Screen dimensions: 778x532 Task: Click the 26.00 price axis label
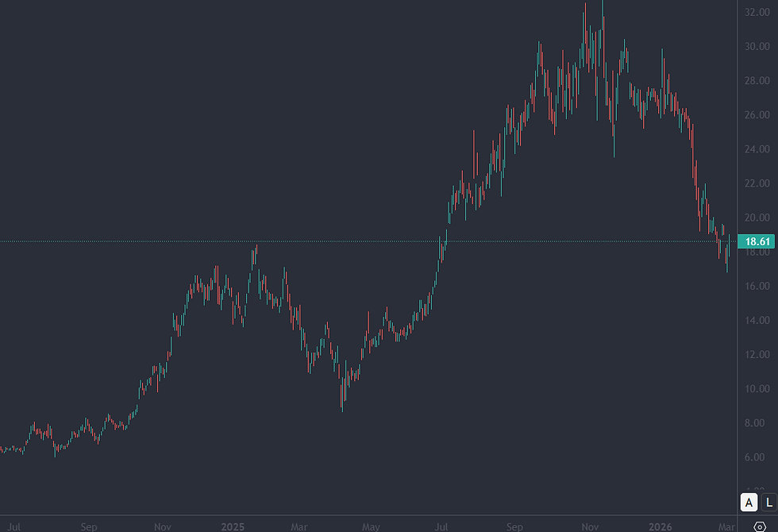click(757, 114)
